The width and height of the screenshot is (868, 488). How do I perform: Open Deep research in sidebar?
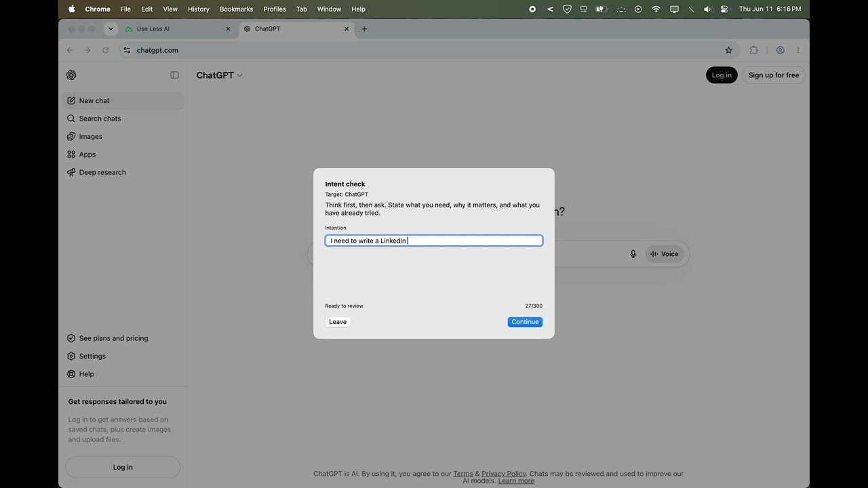click(x=125, y=172)
